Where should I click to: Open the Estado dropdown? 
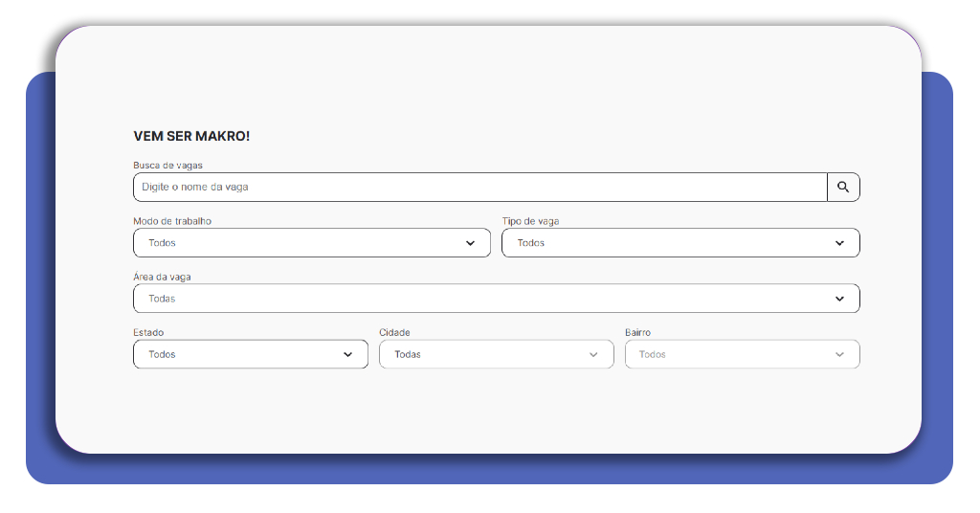251,354
